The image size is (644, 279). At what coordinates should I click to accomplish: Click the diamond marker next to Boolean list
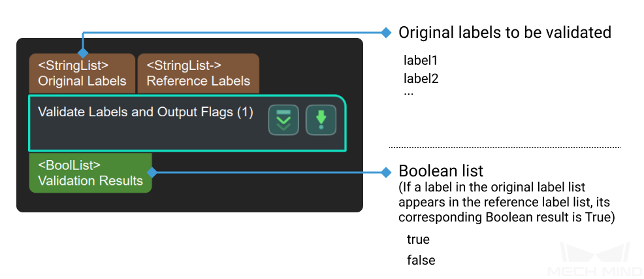(x=385, y=172)
